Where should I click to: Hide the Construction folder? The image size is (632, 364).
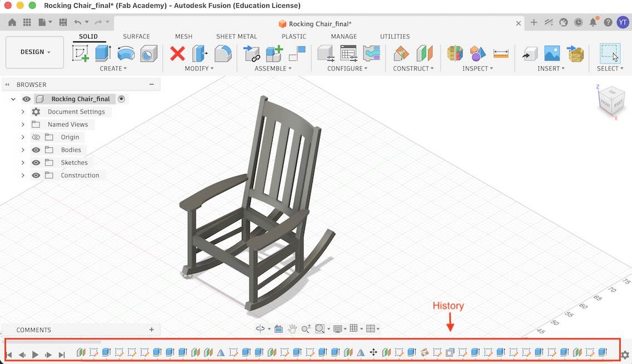coord(36,176)
